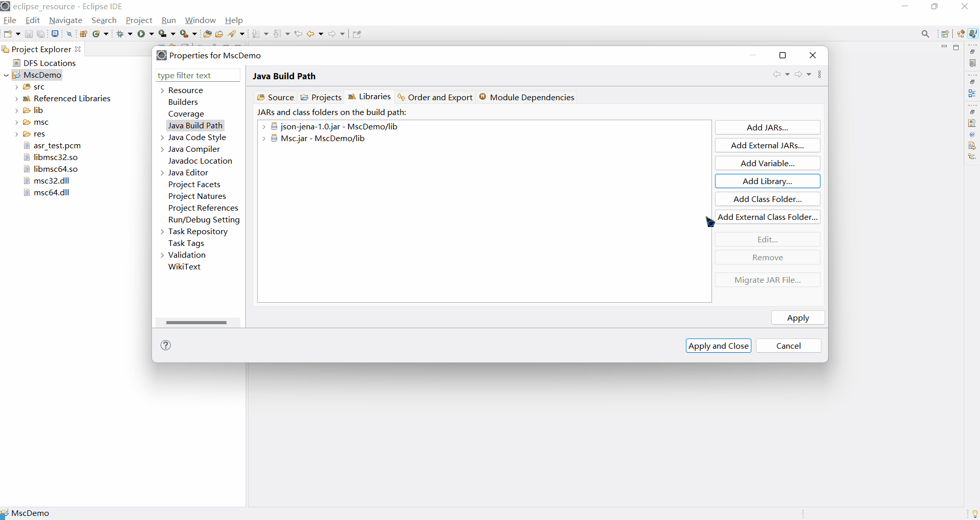Click the Save All toolbar icon

pyautogui.click(x=41, y=34)
